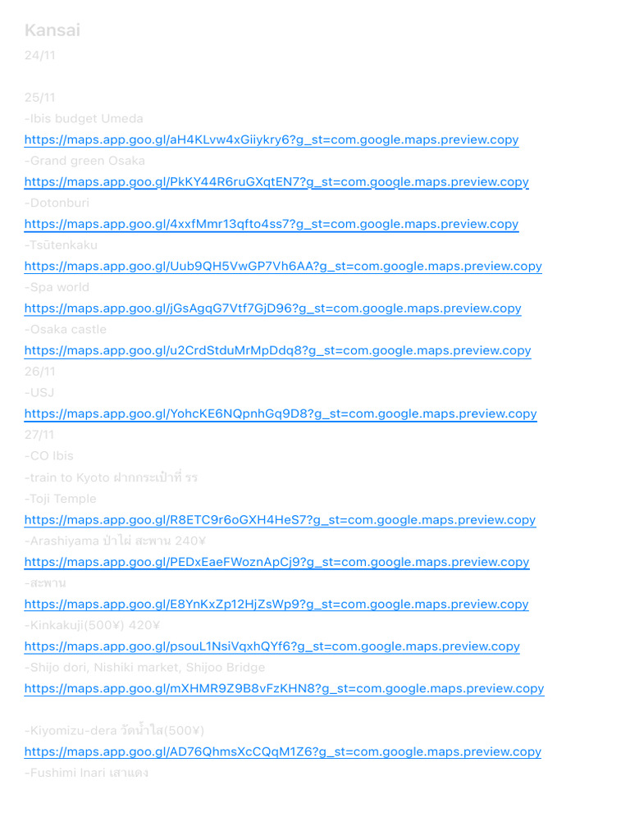
Task: Open the Dotonburi Google Maps link
Action: 272,224
